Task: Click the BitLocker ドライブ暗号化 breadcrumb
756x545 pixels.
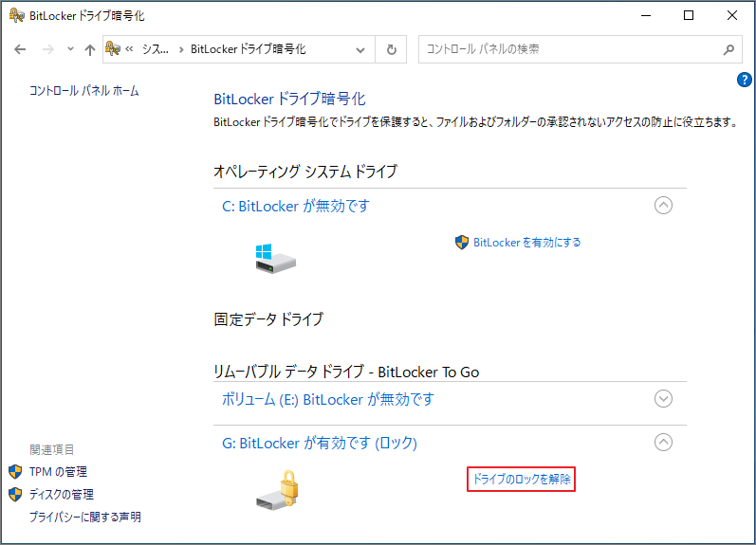Action: 248,49
